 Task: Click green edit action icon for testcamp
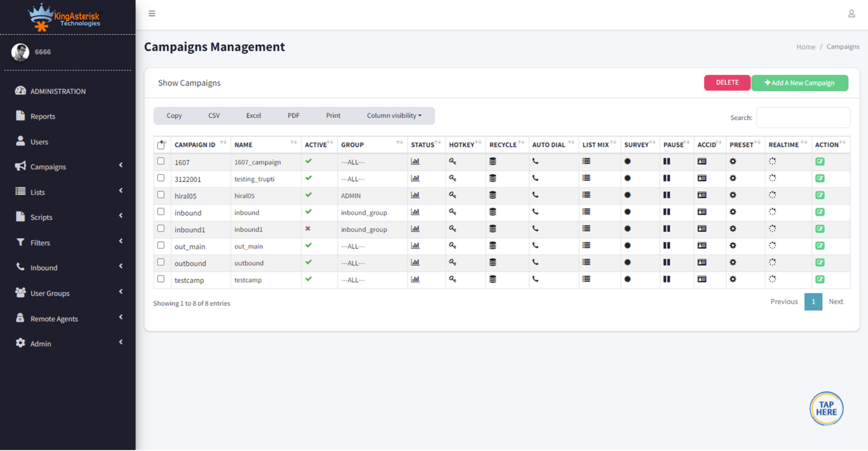click(820, 279)
